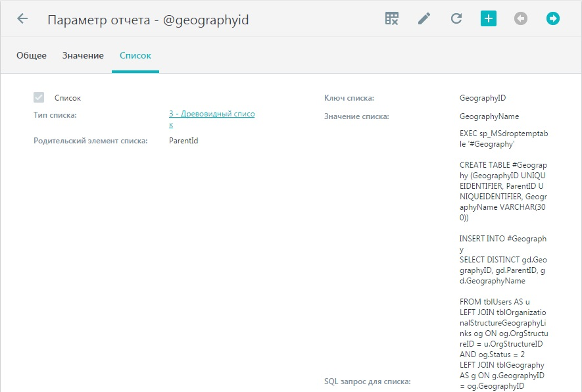This screenshot has width=582, height=392.
Task: Go back using the left arrow icon
Action: (x=22, y=18)
